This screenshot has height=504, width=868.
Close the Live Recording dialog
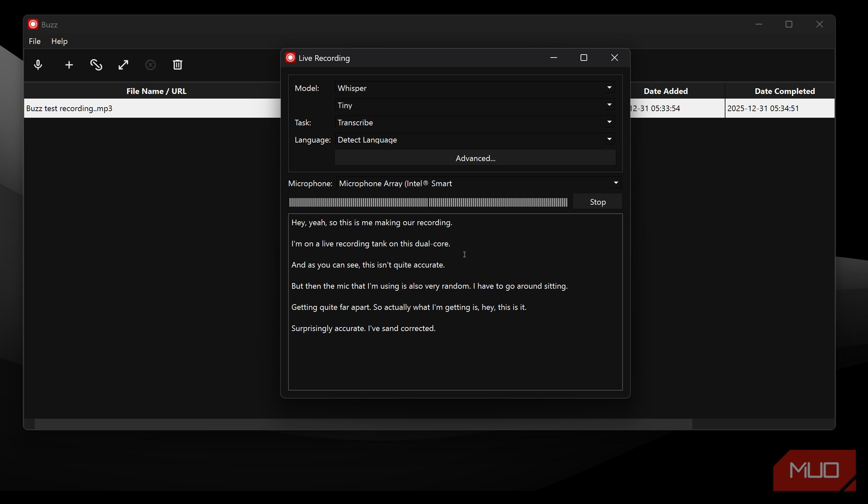coord(615,58)
